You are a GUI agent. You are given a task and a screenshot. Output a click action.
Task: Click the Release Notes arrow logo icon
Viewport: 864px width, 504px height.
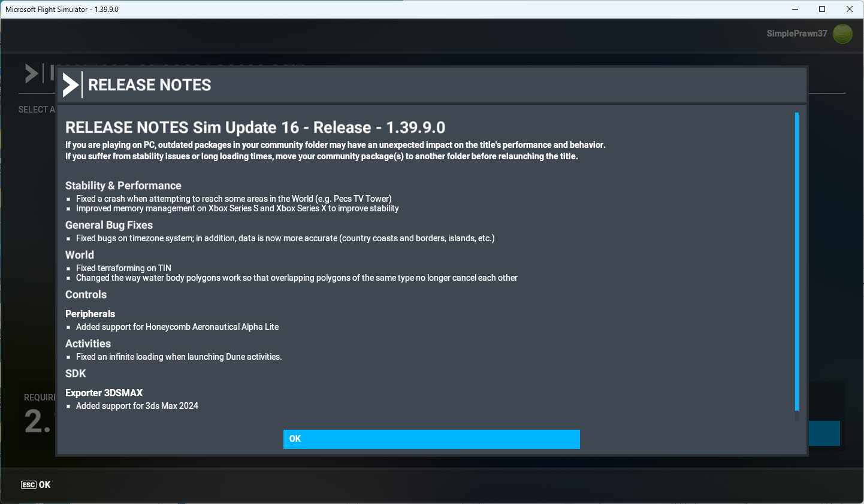[71, 85]
